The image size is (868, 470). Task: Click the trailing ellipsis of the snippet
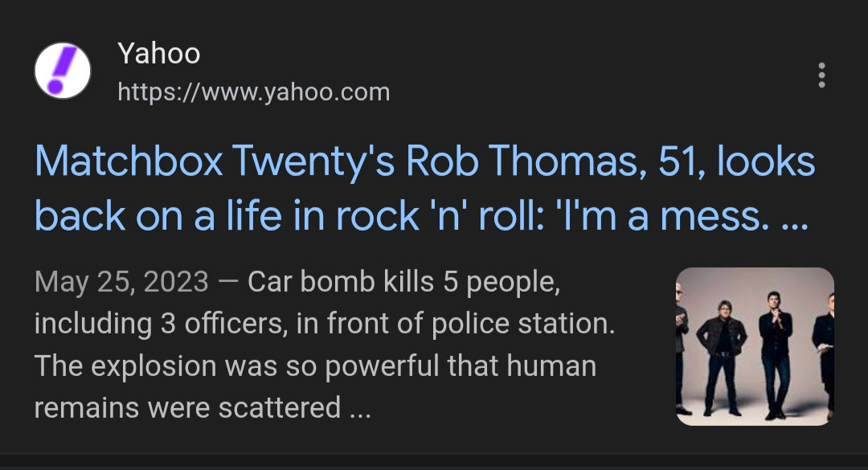point(359,409)
